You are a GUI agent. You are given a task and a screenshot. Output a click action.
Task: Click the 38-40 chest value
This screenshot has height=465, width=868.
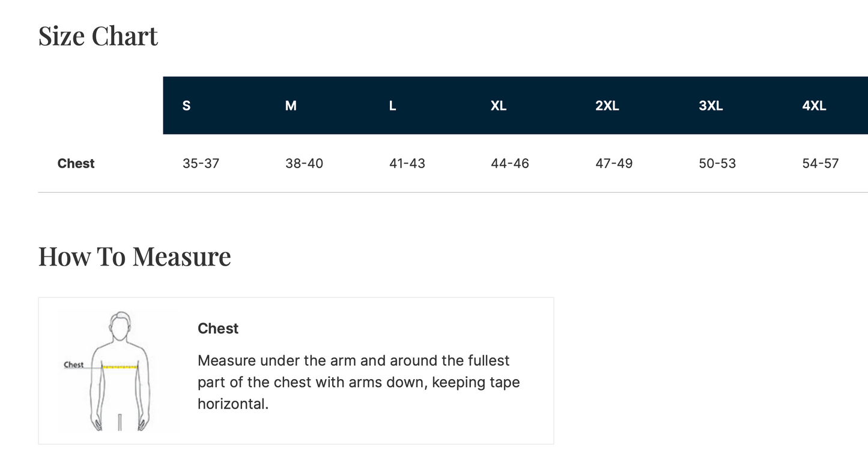click(x=304, y=163)
